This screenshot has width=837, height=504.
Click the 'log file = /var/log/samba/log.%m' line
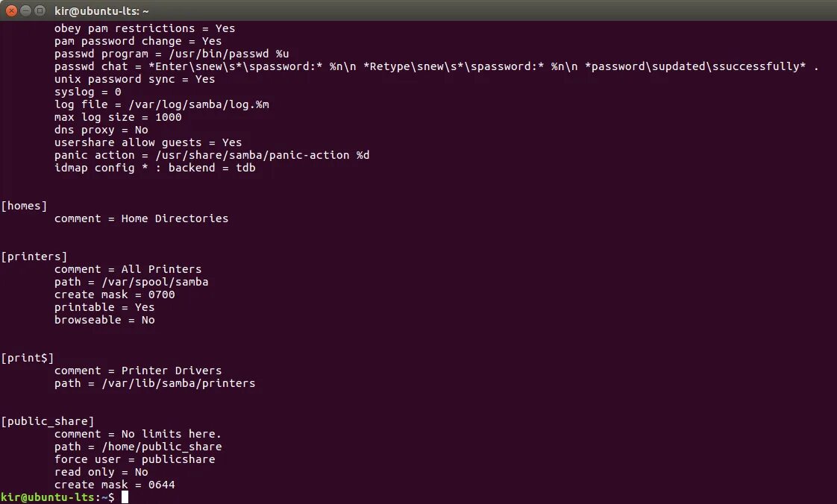tap(161, 104)
